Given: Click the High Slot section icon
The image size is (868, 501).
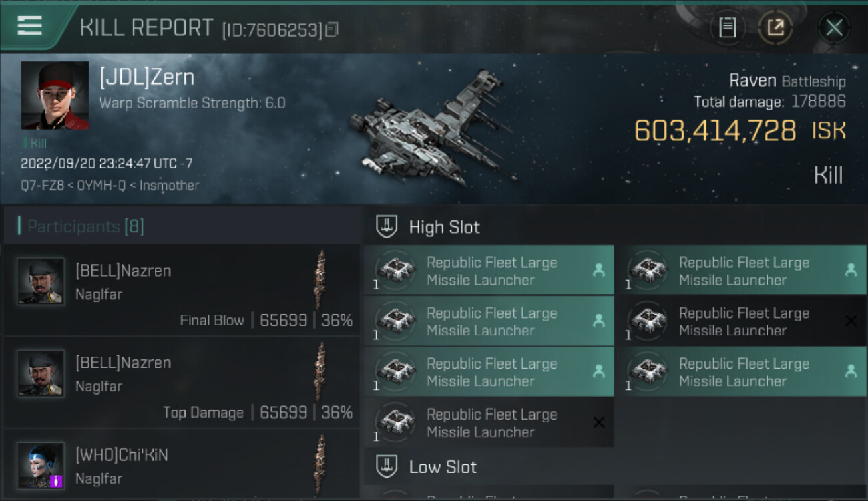Looking at the screenshot, I should (x=387, y=226).
